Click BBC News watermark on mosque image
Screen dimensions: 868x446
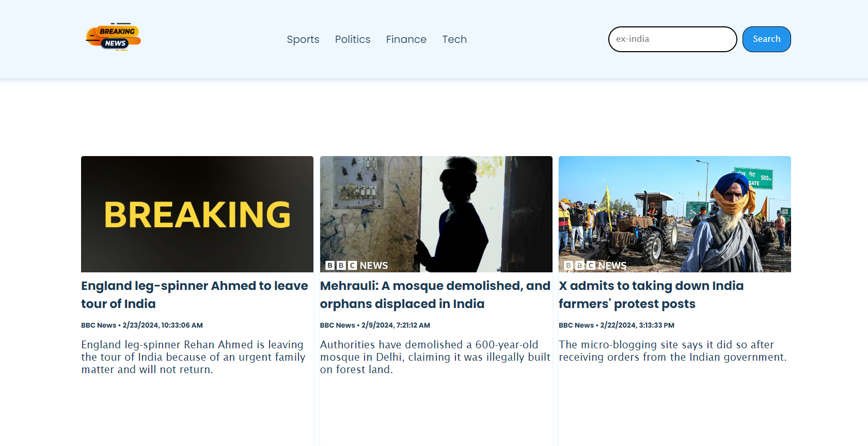(357, 265)
